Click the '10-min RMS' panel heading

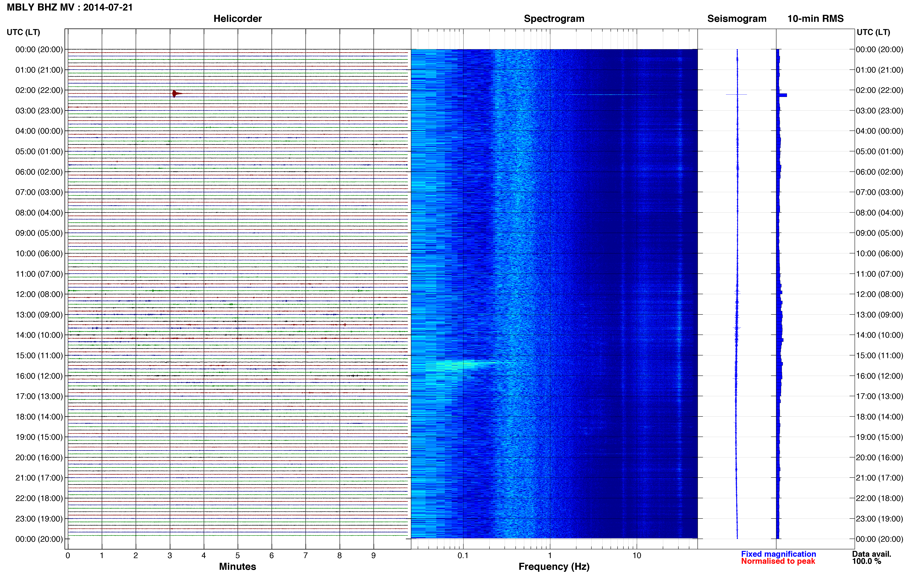tap(816, 19)
